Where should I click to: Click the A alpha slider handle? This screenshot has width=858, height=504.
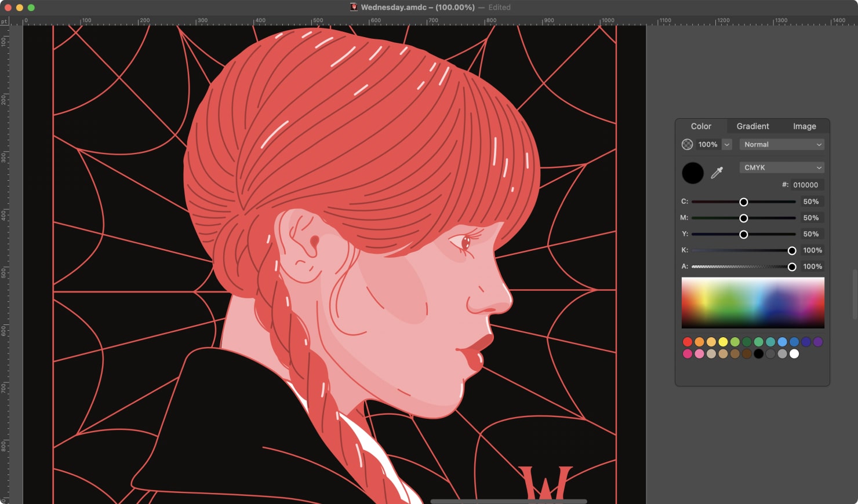point(792,266)
